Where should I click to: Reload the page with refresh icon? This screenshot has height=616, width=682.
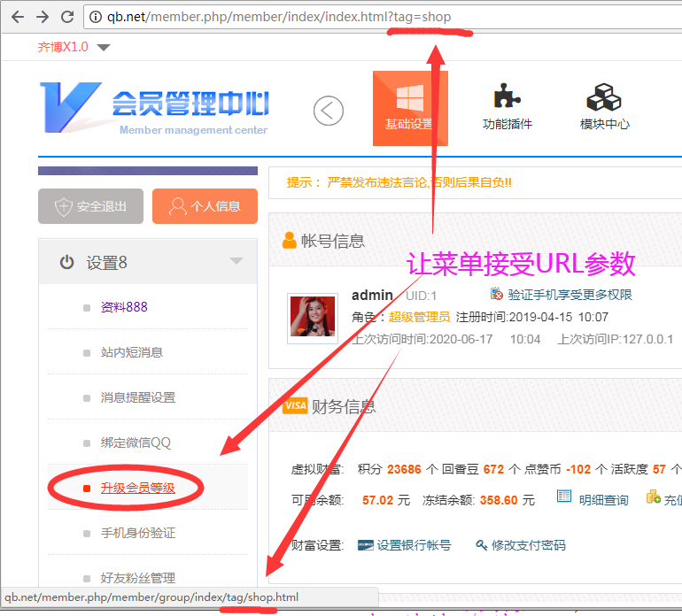pyautogui.click(x=67, y=17)
